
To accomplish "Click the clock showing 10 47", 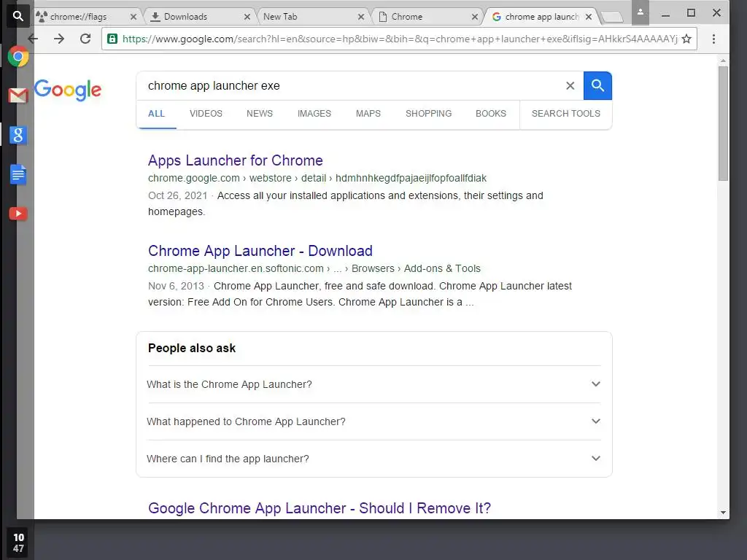I will coord(18,542).
